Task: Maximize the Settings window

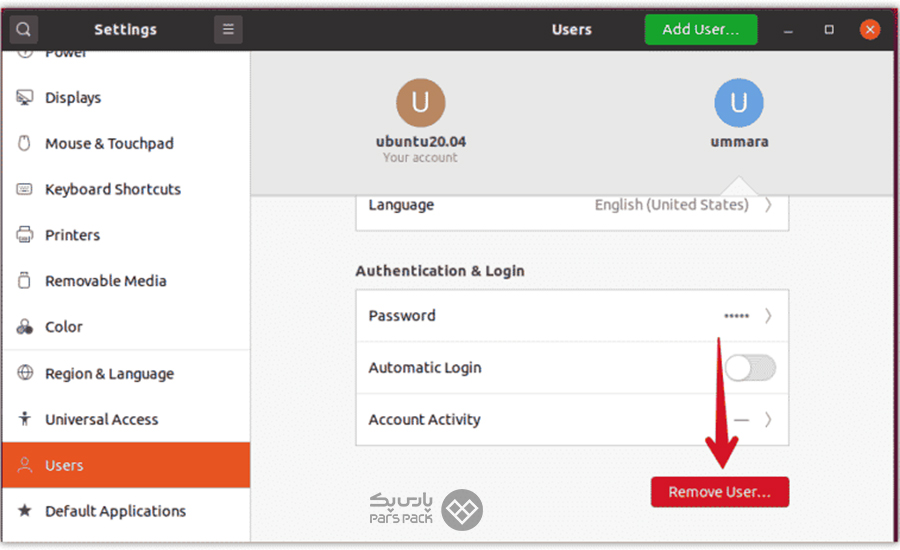Action: point(829,29)
